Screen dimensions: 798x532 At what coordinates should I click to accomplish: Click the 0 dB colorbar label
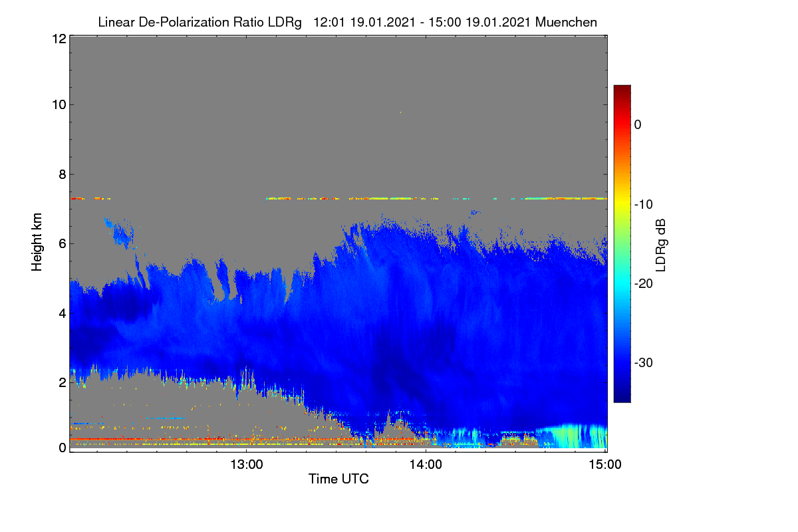click(638, 124)
